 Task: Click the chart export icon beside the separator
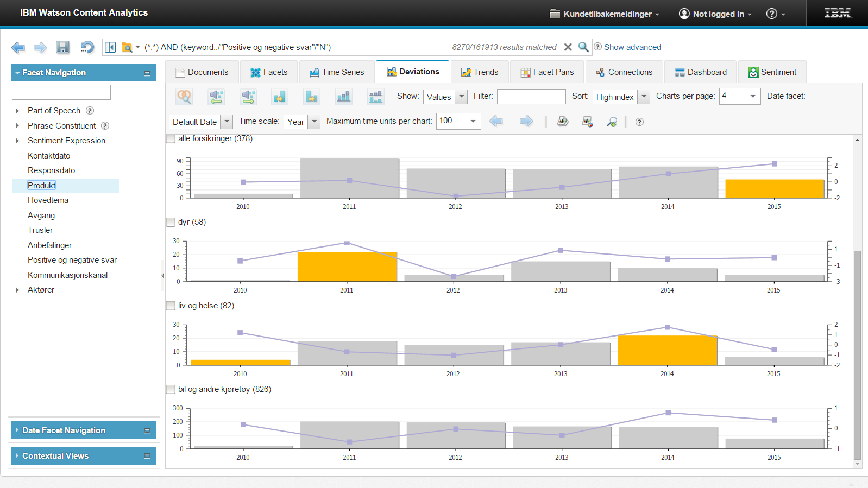click(563, 122)
